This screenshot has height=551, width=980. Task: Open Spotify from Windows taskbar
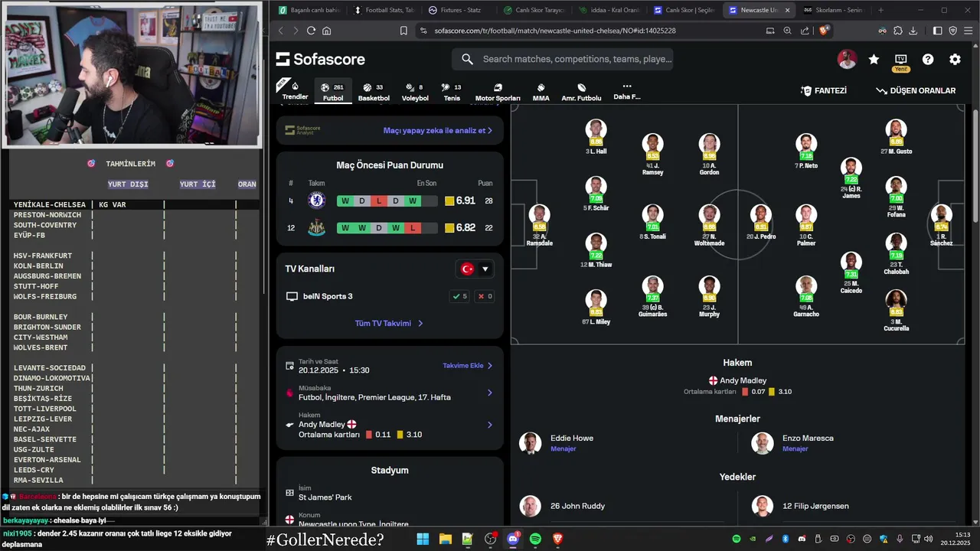pos(535,539)
